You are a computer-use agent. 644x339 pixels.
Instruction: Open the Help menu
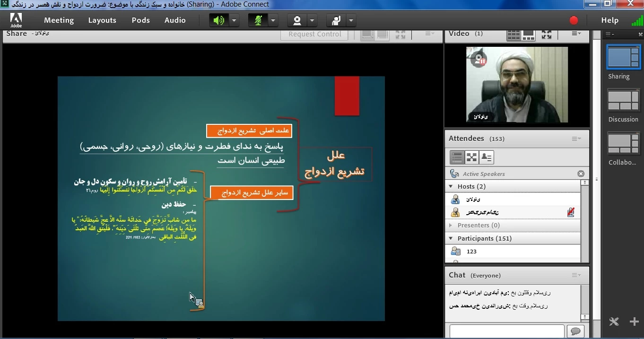click(609, 20)
